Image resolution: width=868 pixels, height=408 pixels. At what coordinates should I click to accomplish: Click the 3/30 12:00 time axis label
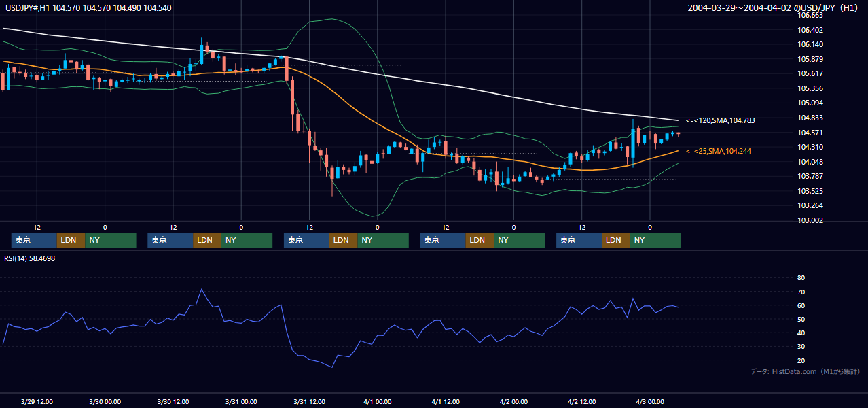173,401
